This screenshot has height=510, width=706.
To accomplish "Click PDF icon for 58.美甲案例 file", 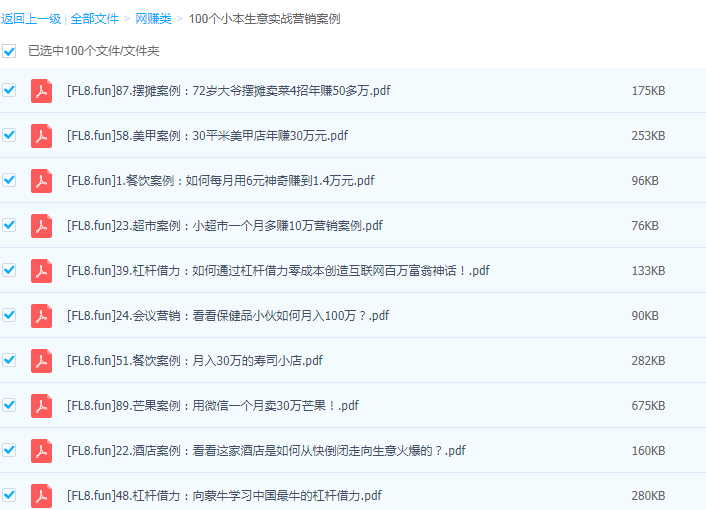I will (x=41, y=136).
